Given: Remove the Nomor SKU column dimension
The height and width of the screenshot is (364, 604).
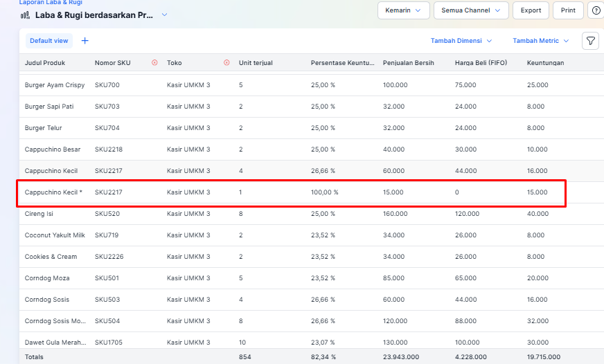Looking at the screenshot, I should (x=154, y=63).
